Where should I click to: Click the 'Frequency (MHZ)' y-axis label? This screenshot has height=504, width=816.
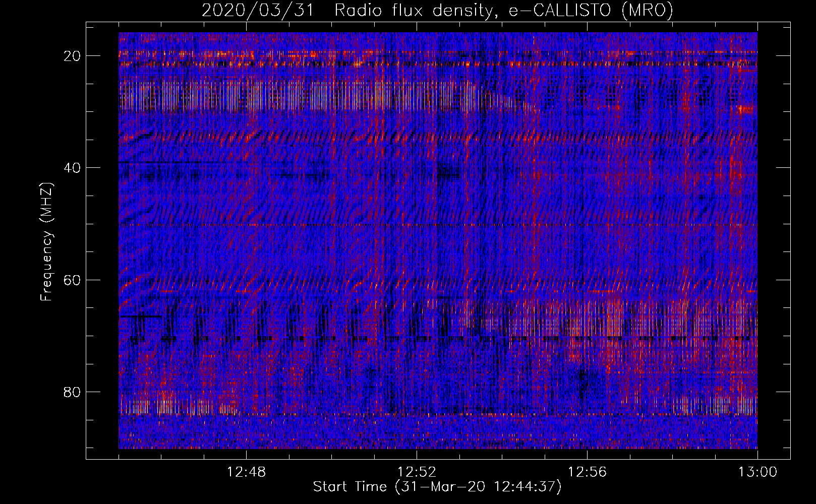tap(46, 242)
